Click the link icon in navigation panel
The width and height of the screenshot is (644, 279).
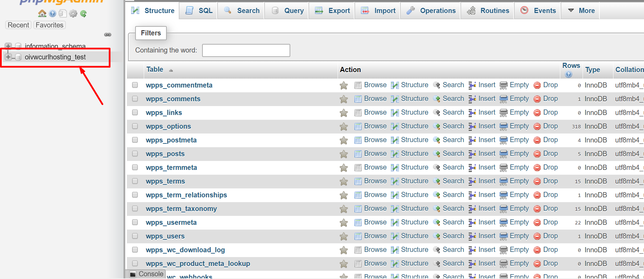click(x=108, y=35)
